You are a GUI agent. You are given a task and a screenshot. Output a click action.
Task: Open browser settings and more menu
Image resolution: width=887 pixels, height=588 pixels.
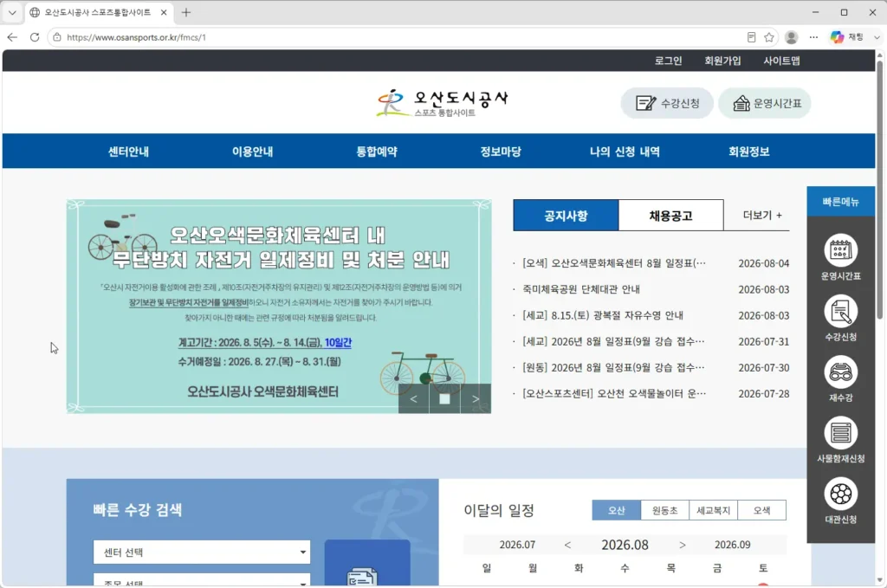[x=813, y=37]
